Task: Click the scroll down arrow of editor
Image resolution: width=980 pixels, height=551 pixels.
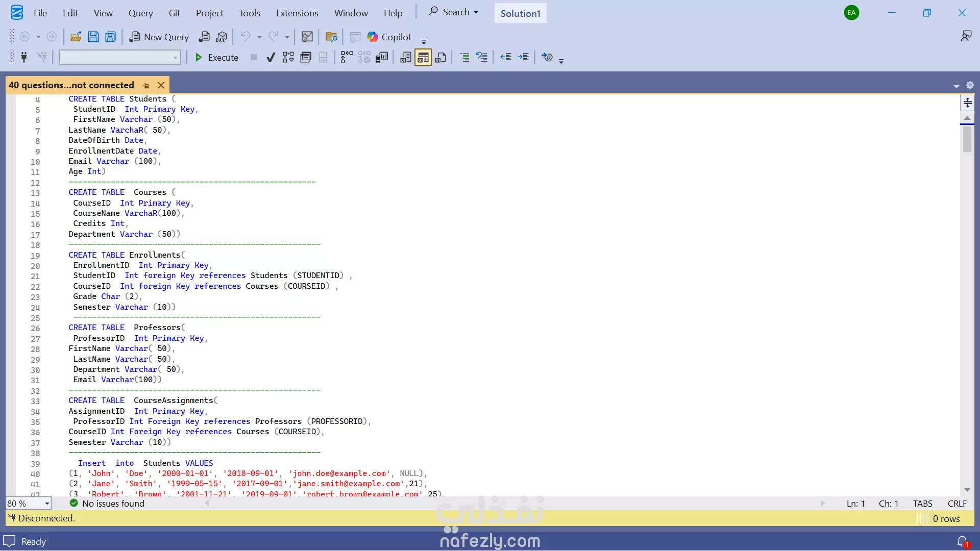Action: [967, 490]
